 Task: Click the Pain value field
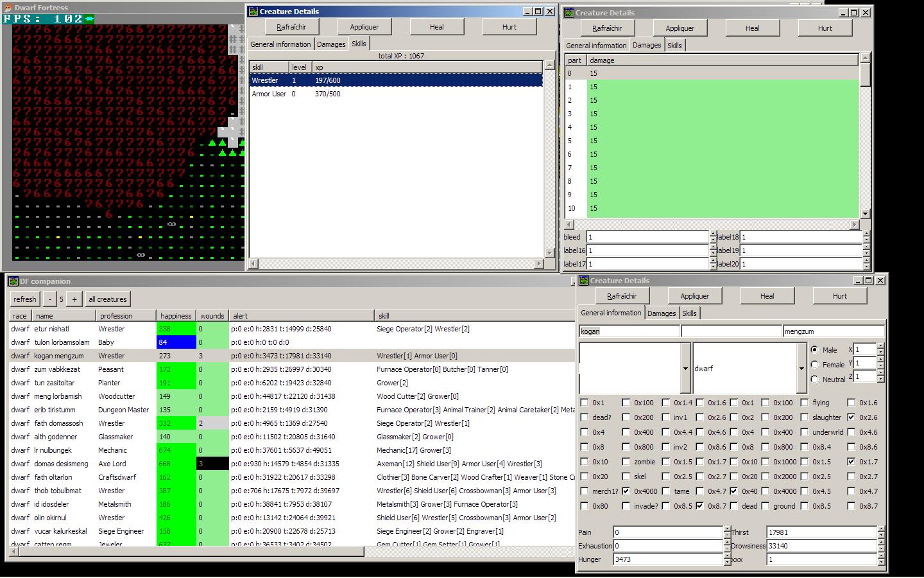point(668,532)
